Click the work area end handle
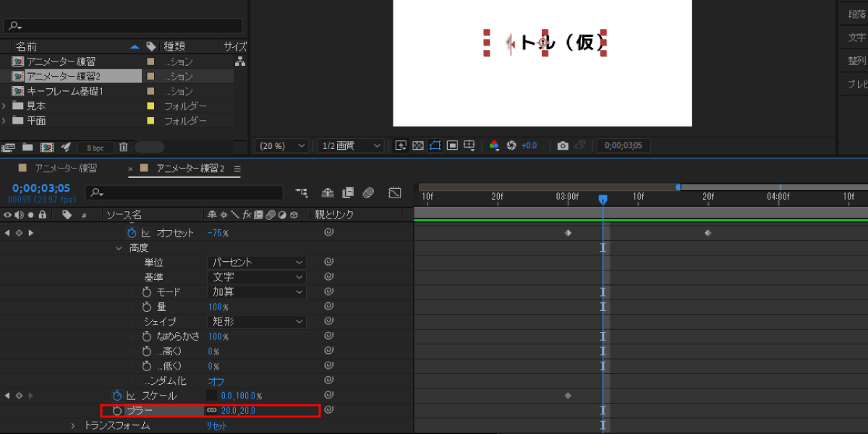 tap(678, 187)
